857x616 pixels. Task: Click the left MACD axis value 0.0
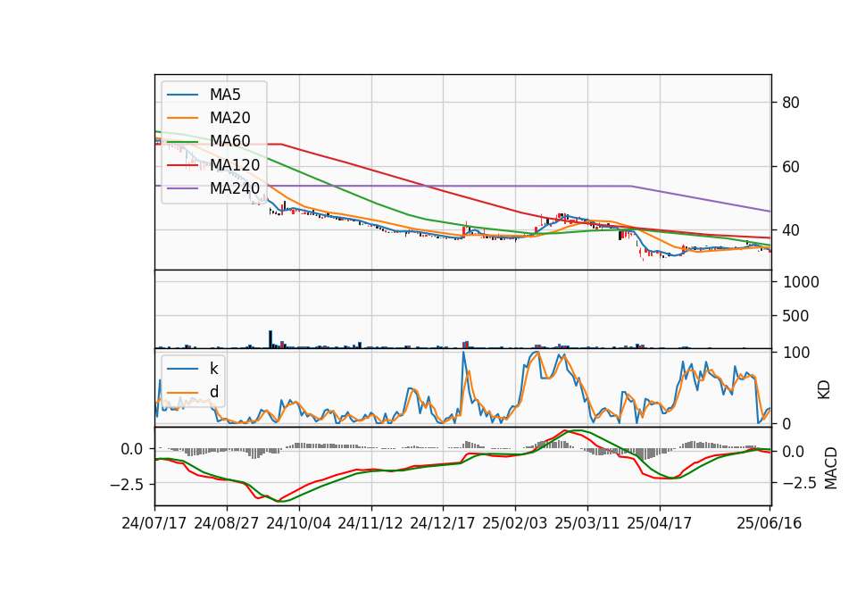[x=132, y=449]
